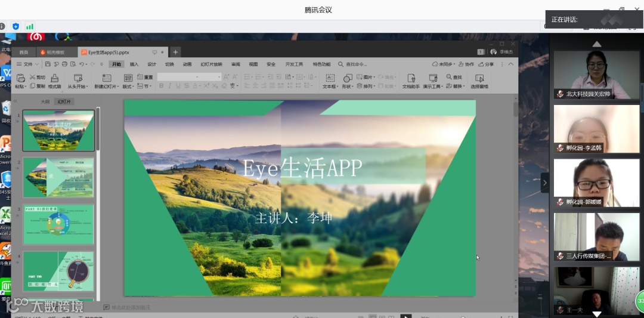This screenshot has width=644, height=318.
Task: Switch to the 插入 ribbon tab
Action: point(134,64)
